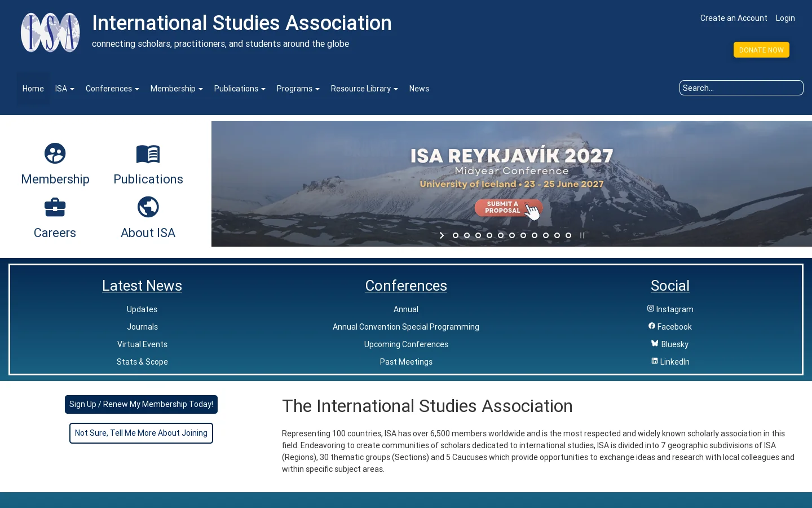The width and height of the screenshot is (812, 508).
Task: Click the International Studies Association site title
Action: [242, 23]
